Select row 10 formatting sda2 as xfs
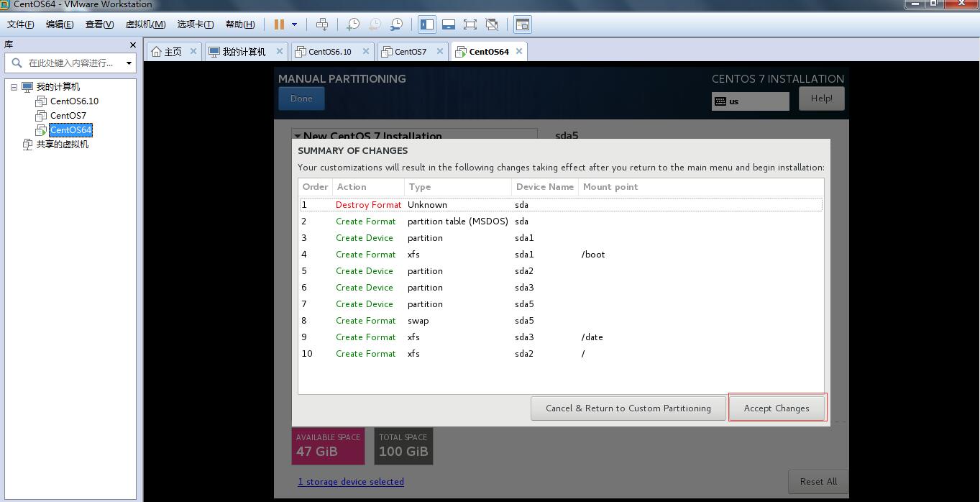The height and width of the screenshot is (502, 980). click(561, 354)
